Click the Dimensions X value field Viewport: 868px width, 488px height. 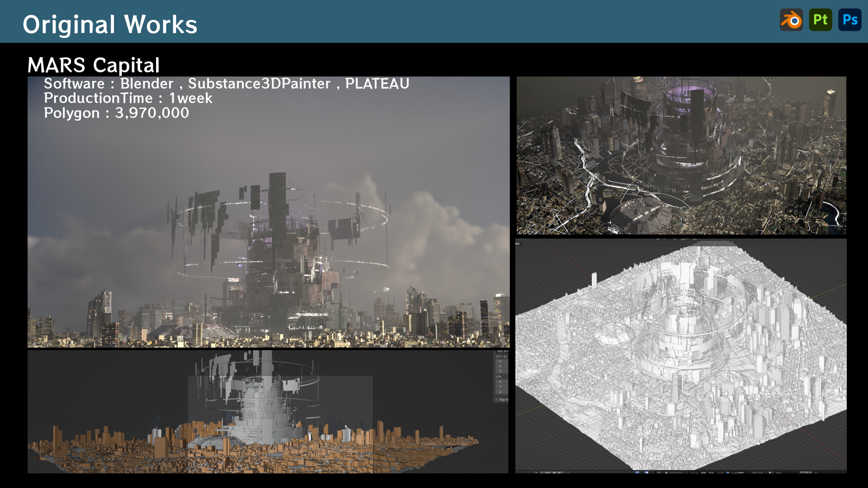(501, 382)
